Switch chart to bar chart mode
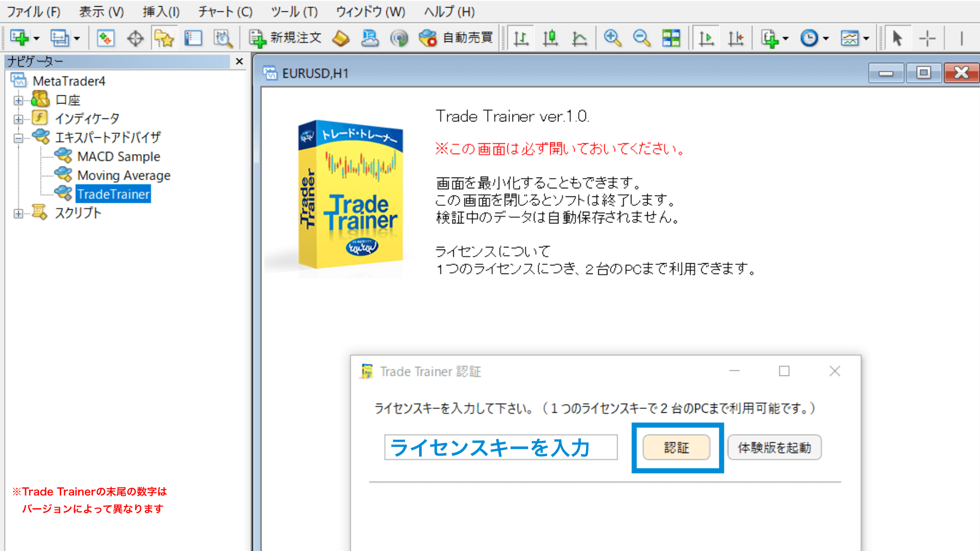 tap(521, 38)
